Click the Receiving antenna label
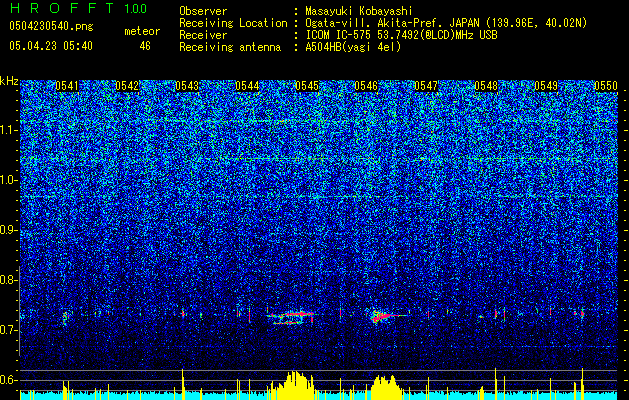The height and width of the screenshot is (400, 629). click(x=230, y=47)
